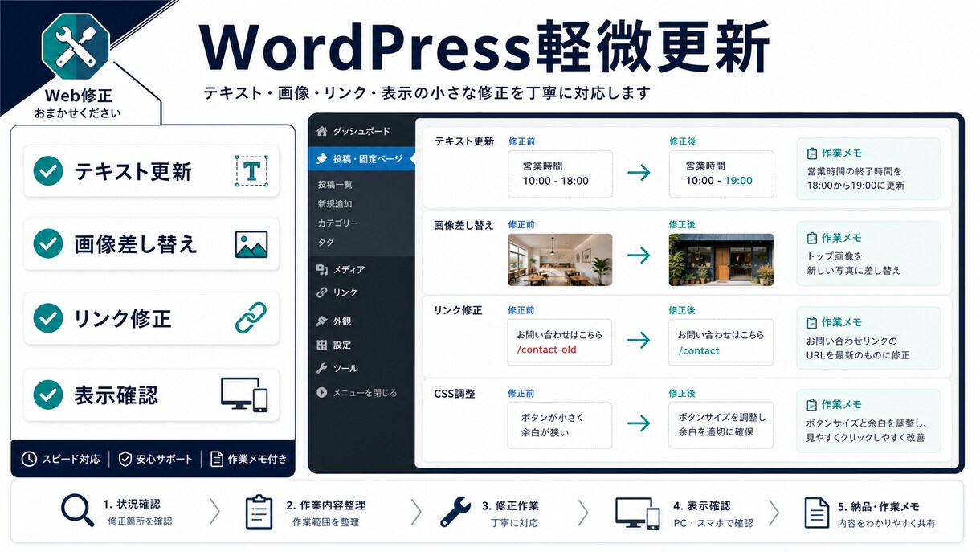The width and height of the screenshot is (980, 552).
Task: Open the 外観 menu label
Action: 341,321
